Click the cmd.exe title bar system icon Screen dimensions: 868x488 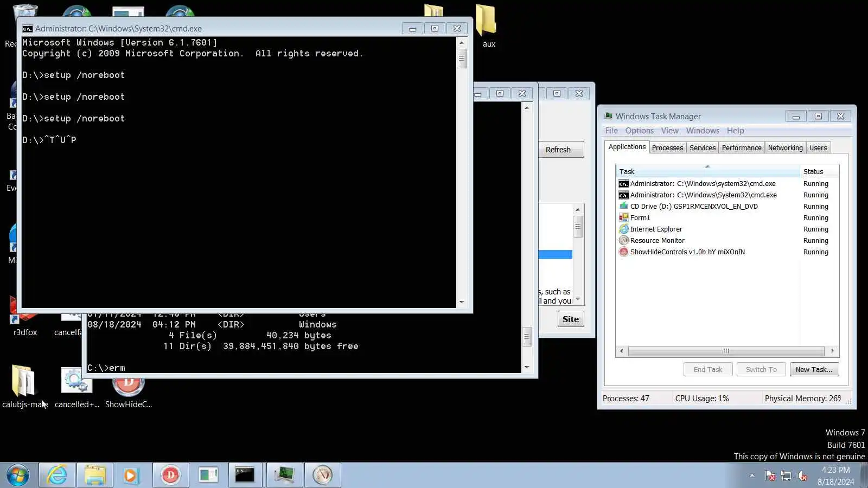[x=27, y=29]
